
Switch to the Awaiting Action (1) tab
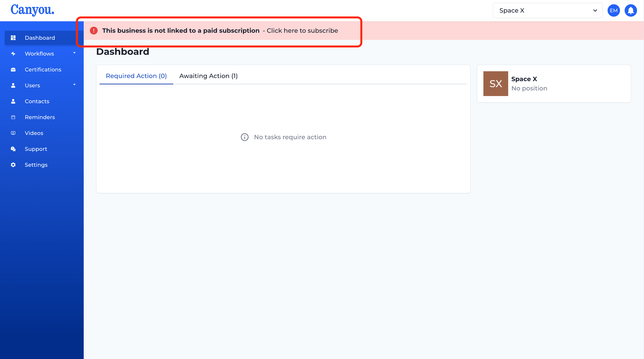(208, 76)
